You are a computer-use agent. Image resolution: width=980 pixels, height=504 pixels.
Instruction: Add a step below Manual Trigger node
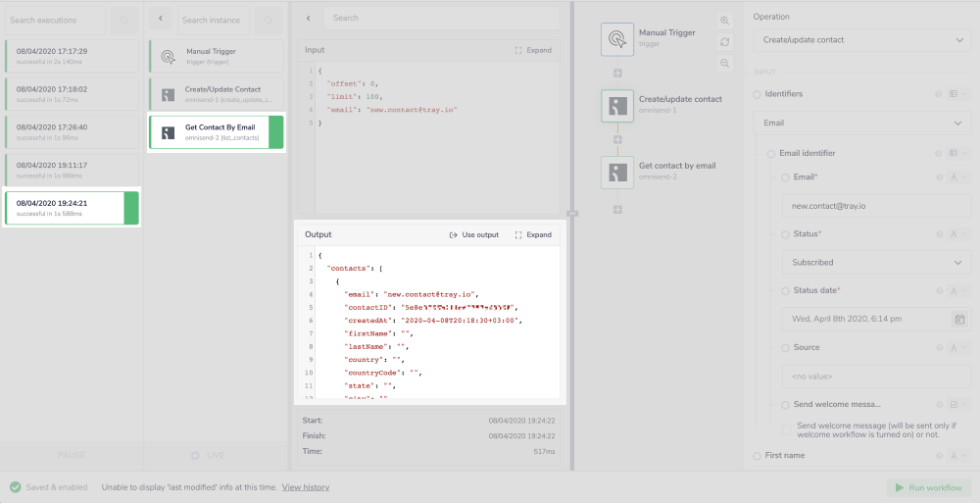617,74
